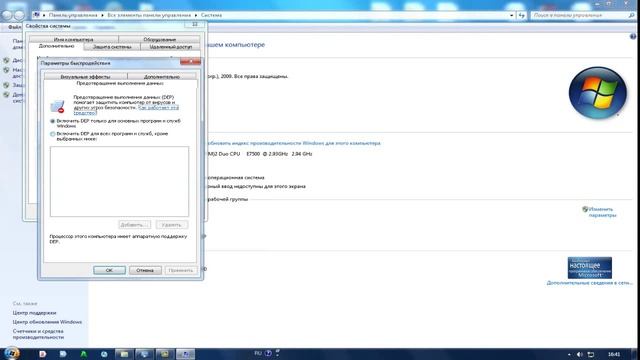This screenshot has width=640, height=360.
Task: Click the refresh button beside address bar
Action: [x=521, y=15]
